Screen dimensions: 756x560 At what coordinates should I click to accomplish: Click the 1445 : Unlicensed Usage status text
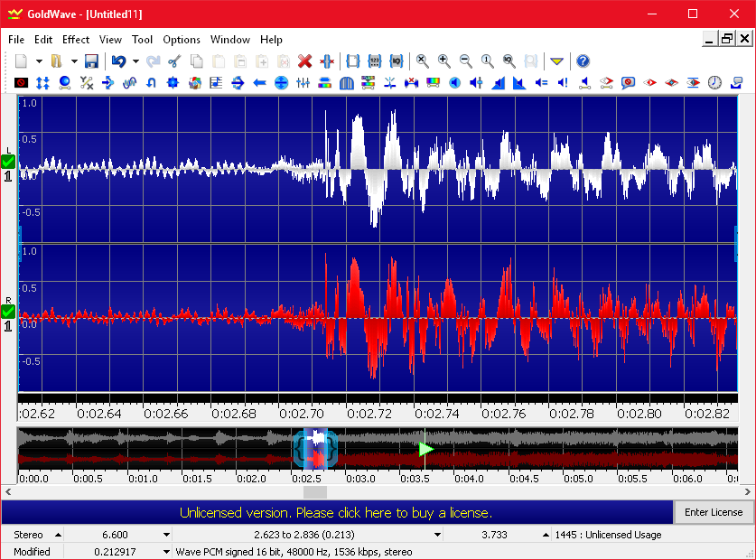(608, 535)
